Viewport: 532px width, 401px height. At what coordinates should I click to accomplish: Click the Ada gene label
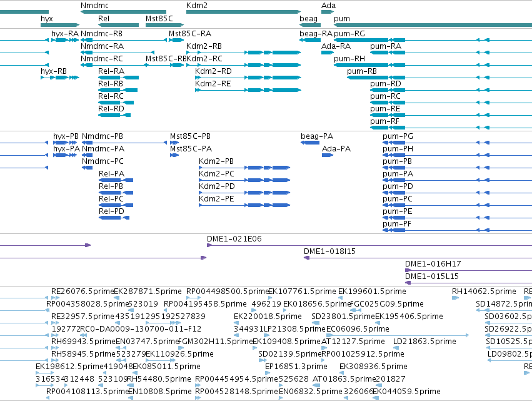328,6
